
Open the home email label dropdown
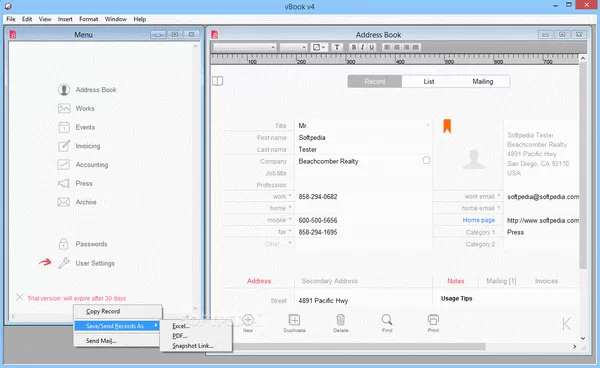pyautogui.click(x=499, y=207)
